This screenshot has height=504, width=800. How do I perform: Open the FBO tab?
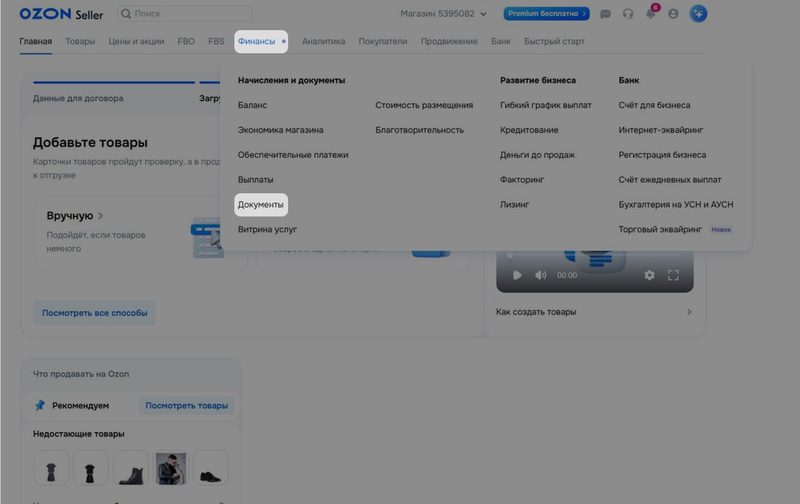186,41
